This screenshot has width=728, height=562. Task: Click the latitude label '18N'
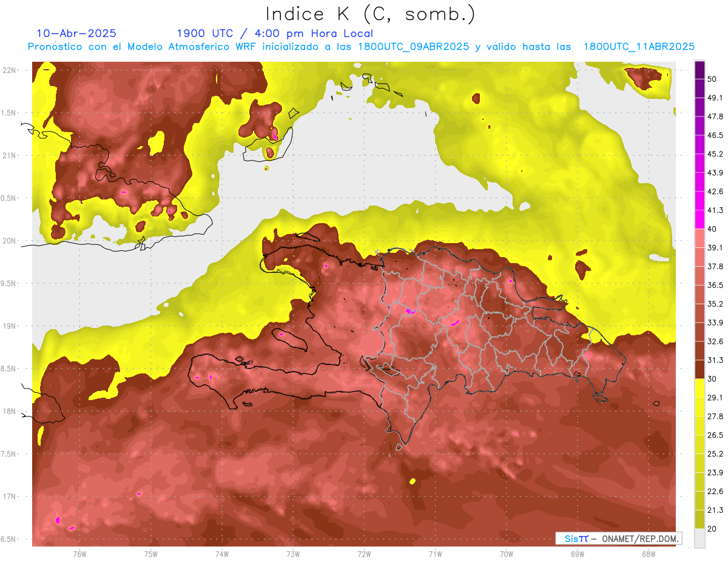tap(8, 412)
